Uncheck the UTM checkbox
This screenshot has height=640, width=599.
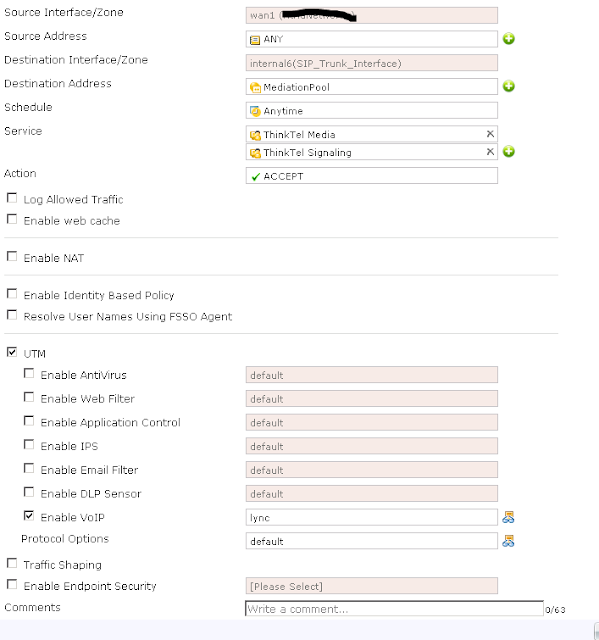pyautogui.click(x=12, y=352)
